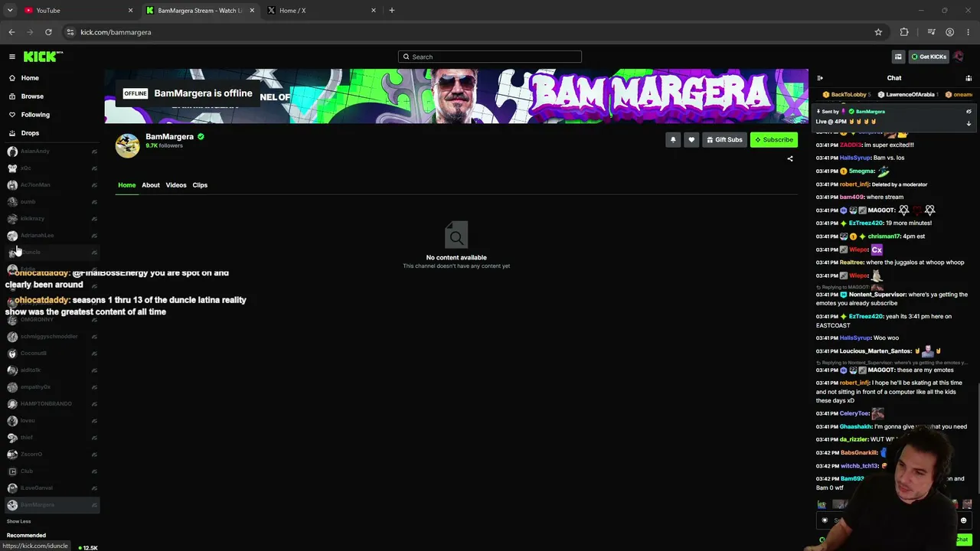Image resolution: width=980 pixels, height=551 pixels.
Task: Bookmark this page with star icon
Action: (878, 32)
